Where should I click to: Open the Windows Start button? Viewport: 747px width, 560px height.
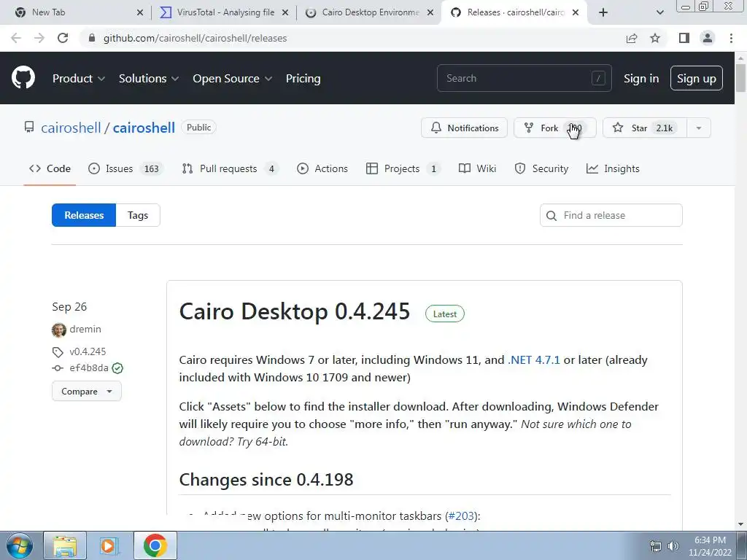coord(19,545)
